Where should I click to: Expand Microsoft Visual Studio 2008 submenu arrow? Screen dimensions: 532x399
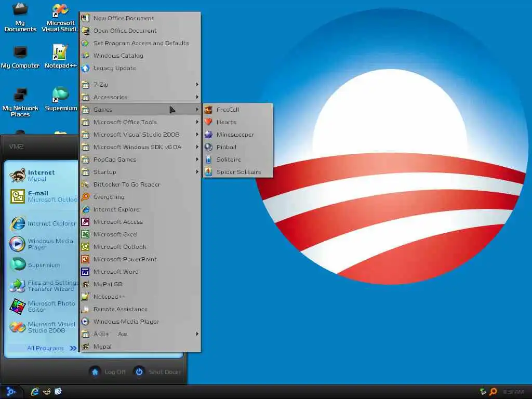point(197,135)
